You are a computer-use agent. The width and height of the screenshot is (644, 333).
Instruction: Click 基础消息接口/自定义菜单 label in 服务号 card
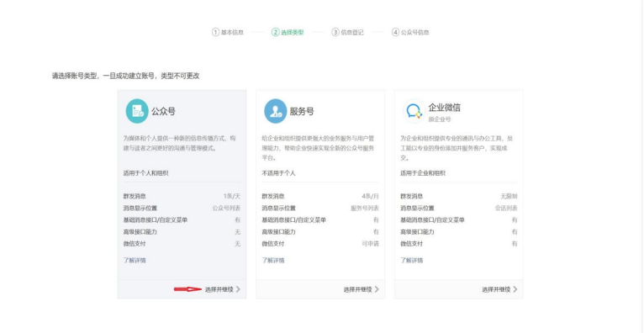pyautogui.click(x=294, y=220)
